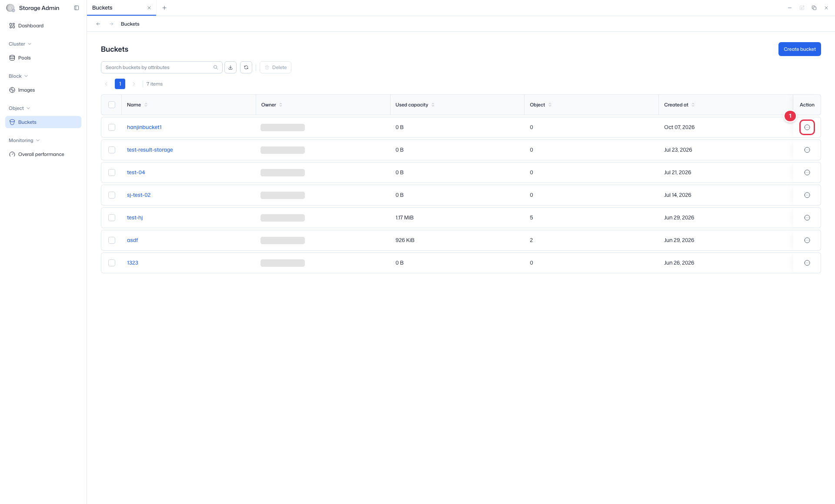Collapse the Object section

(x=19, y=108)
